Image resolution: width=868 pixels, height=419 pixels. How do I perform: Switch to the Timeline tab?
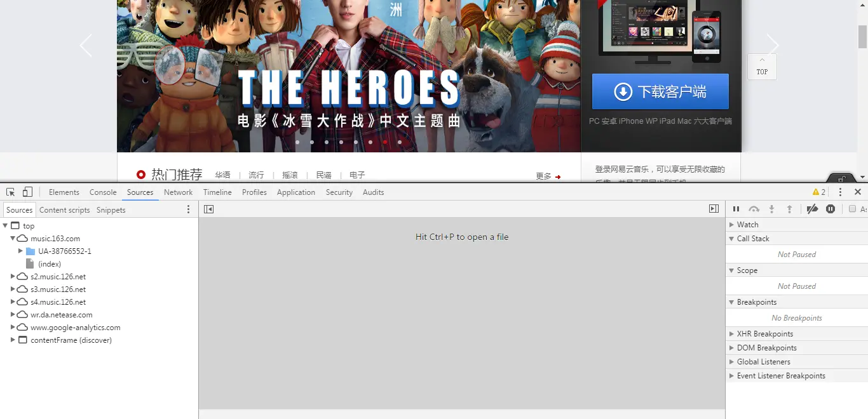pyautogui.click(x=217, y=192)
